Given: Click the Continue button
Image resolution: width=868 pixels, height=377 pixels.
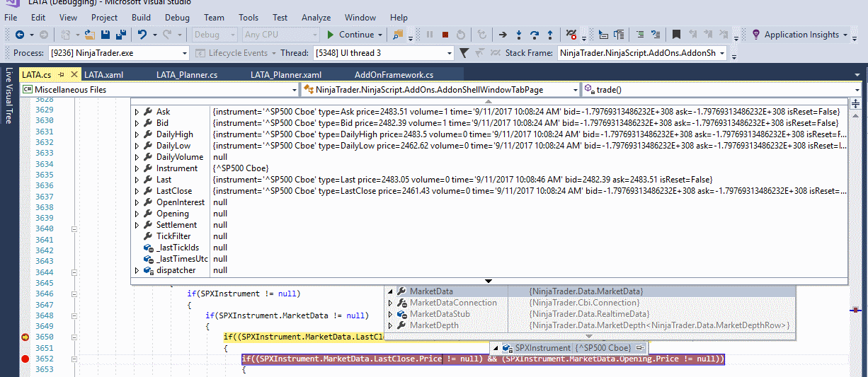Looking at the screenshot, I should (350, 35).
